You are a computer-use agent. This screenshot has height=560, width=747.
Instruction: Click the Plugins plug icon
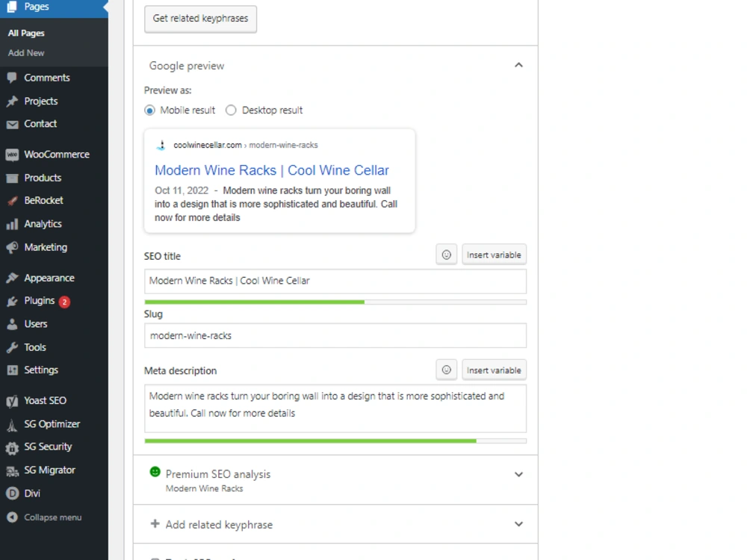12,302
